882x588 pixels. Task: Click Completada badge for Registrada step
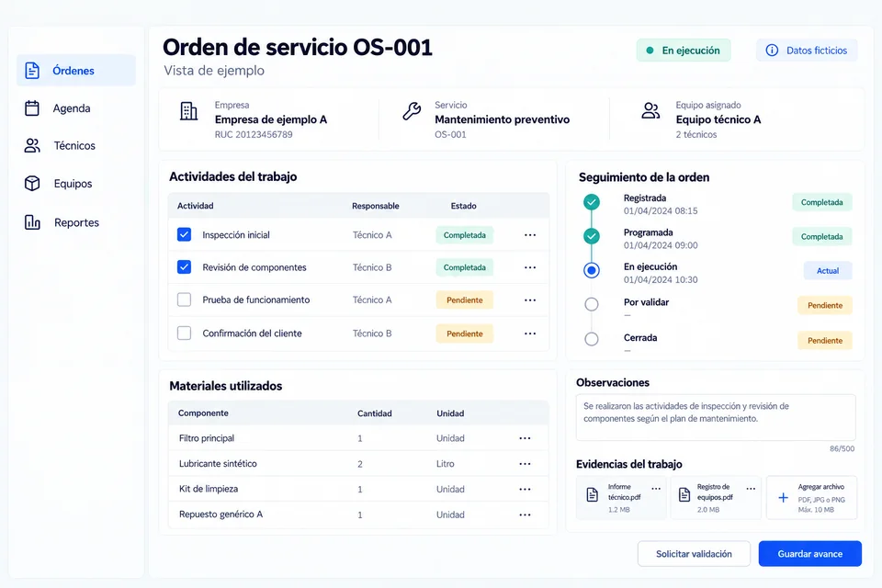pyautogui.click(x=821, y=202)
